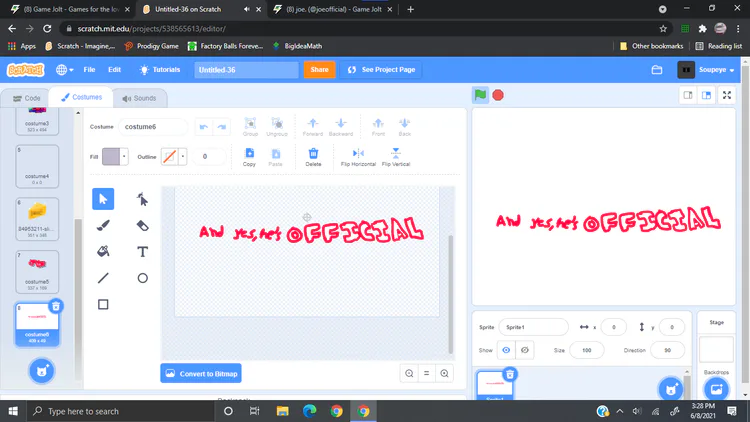Open the Edit menu
Image resolution: width=750 pixels, height=422 pixels.
click(114, 70)
